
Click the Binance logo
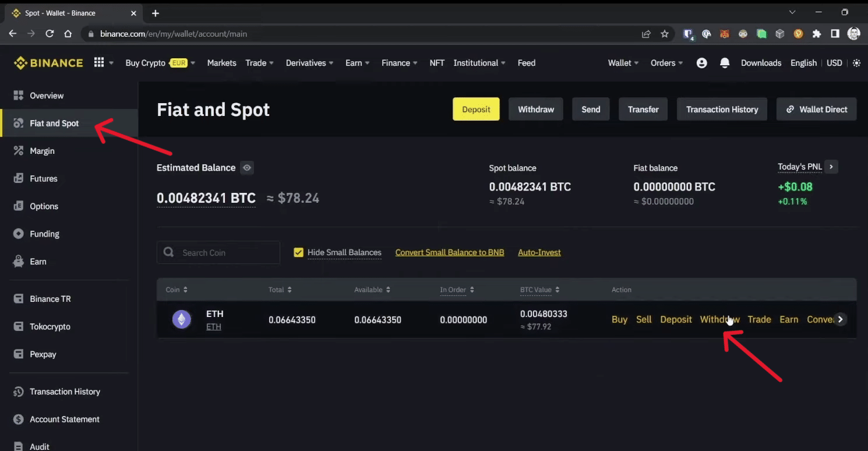pos(49,63)
